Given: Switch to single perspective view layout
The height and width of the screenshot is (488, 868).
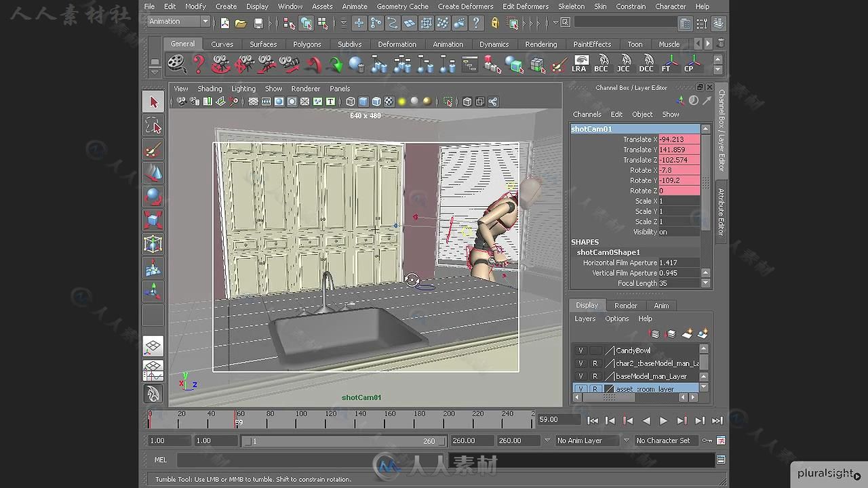Looking at the screenshot, I should [153, 346].
